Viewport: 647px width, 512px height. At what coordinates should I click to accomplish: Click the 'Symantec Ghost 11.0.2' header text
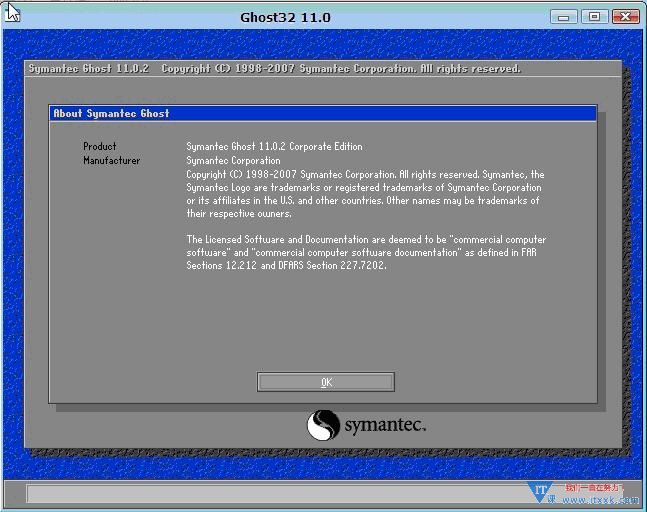point(89,68)
